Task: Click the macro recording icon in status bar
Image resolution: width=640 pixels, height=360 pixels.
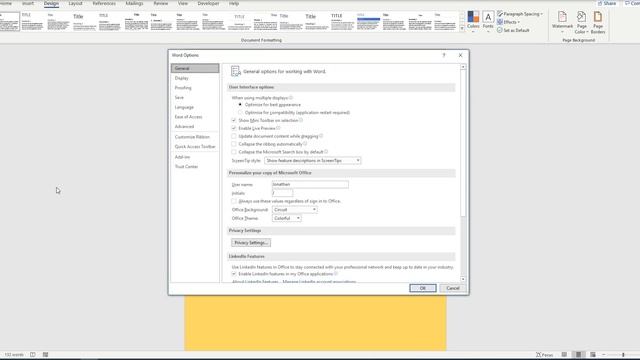Action: click(x=45, y=355)
